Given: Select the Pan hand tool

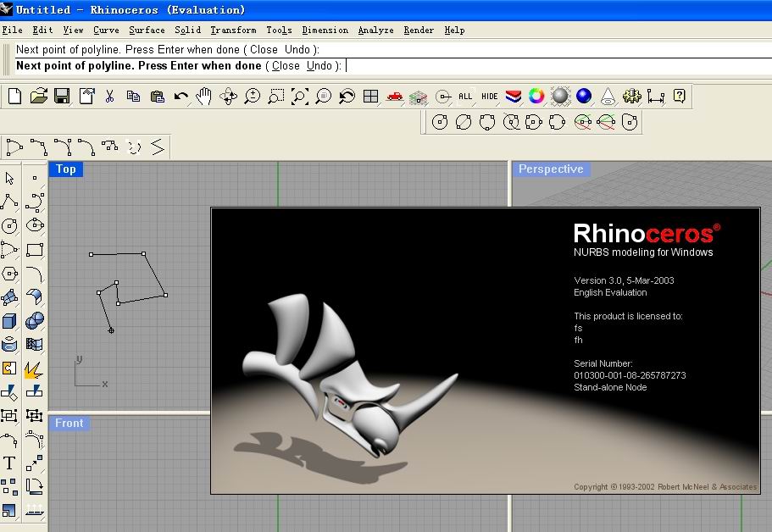Looking at the screenshot, I should click(x=204, y=96).
